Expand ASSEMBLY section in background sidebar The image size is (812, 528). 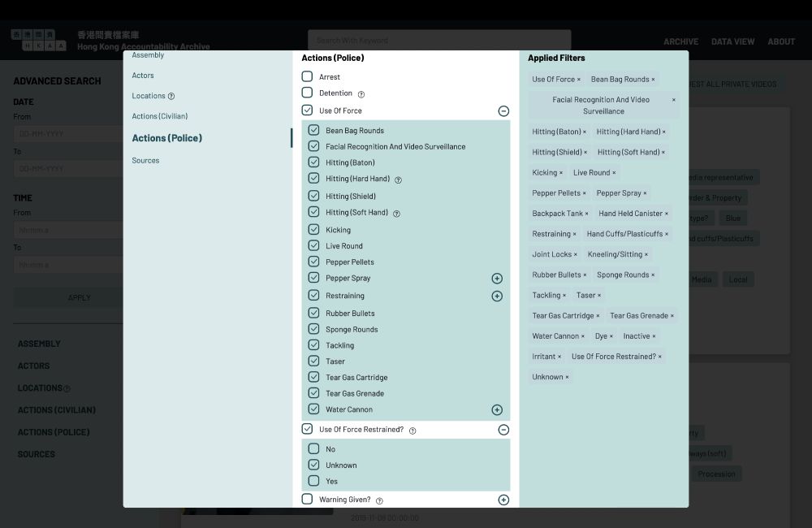tap(39, 344)
